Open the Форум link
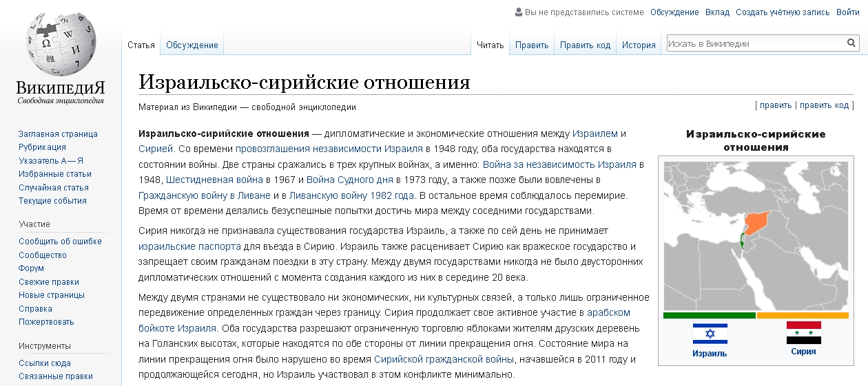Image resolution: width=868 pixels, height=386 pixels. click(31, 268)
